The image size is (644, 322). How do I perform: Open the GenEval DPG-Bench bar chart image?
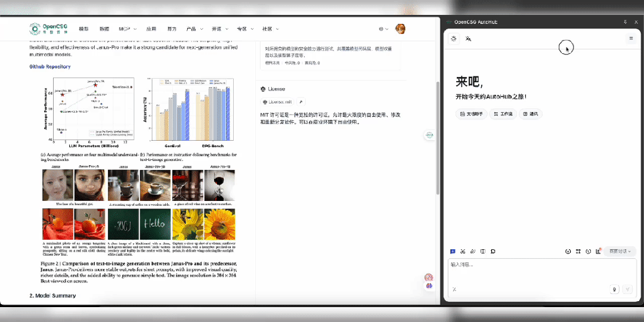(x=189, y=113)
